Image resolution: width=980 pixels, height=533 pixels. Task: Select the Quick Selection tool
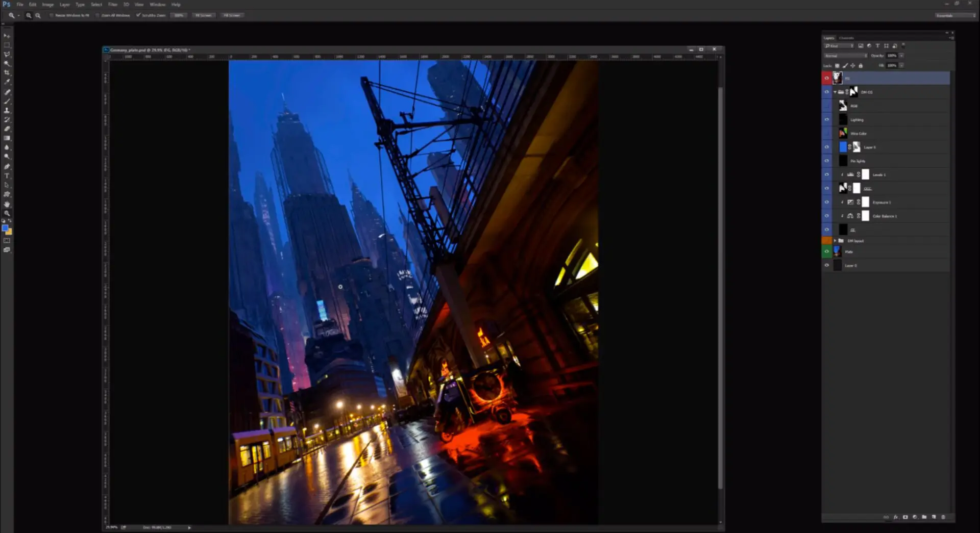(7, 64)
